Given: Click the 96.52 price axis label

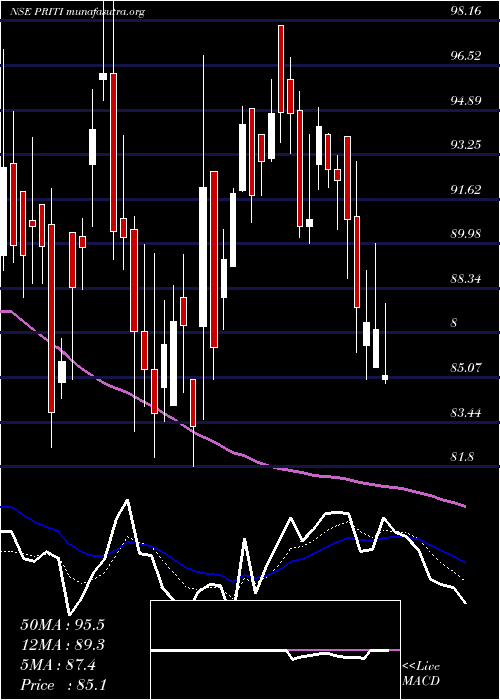Looking at the screenshot, I should (466, 55).
